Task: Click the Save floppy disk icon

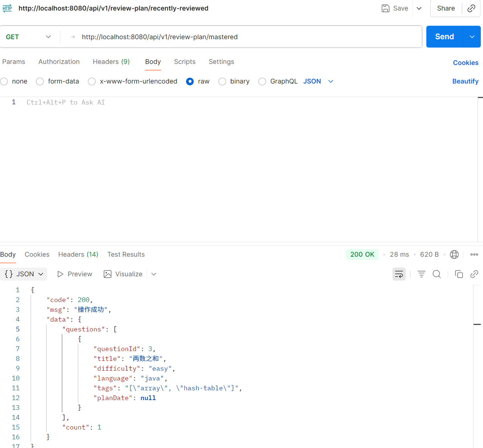Action: click(385, 8)
